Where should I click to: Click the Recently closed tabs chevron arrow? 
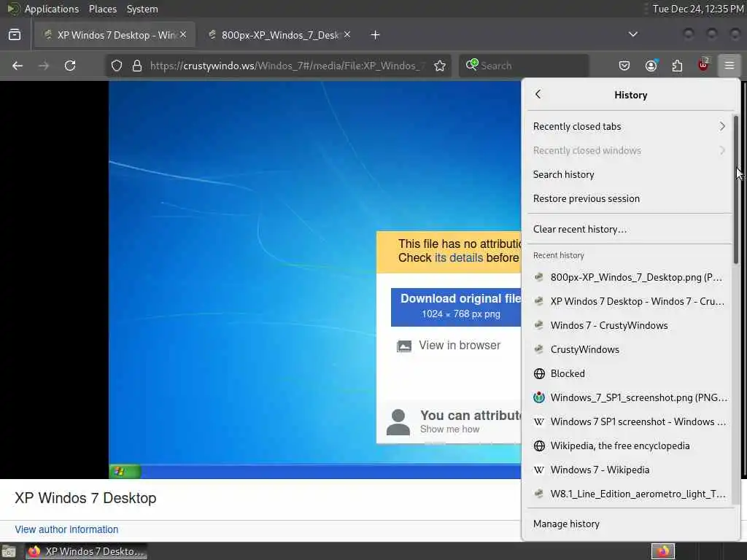coord(722,126)
